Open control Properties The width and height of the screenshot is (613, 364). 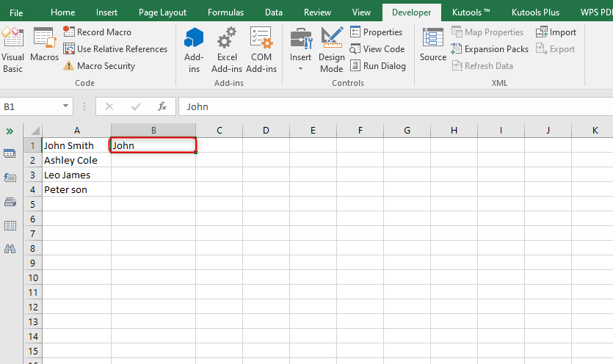pos(376,32)
